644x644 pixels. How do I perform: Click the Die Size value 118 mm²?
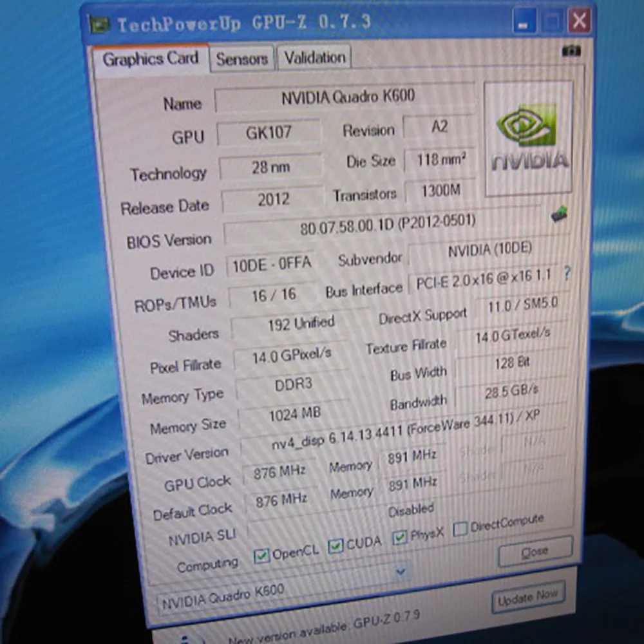440,160
